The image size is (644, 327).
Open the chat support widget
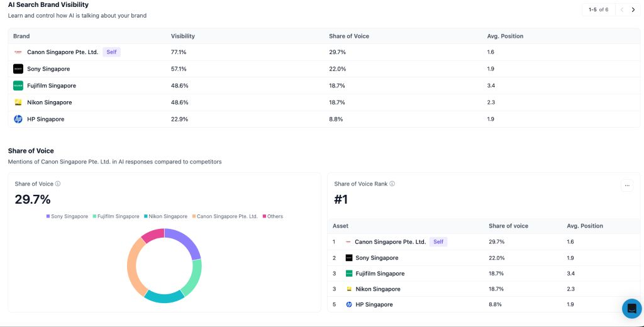pyautogui.click(x=631, y=309)
